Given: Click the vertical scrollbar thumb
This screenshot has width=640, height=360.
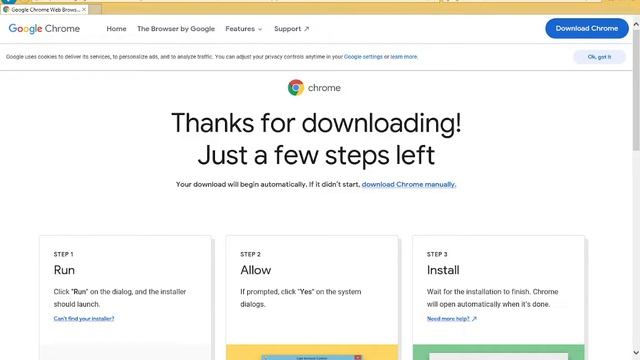Looking at the screenshot, I should coord(636,90).
